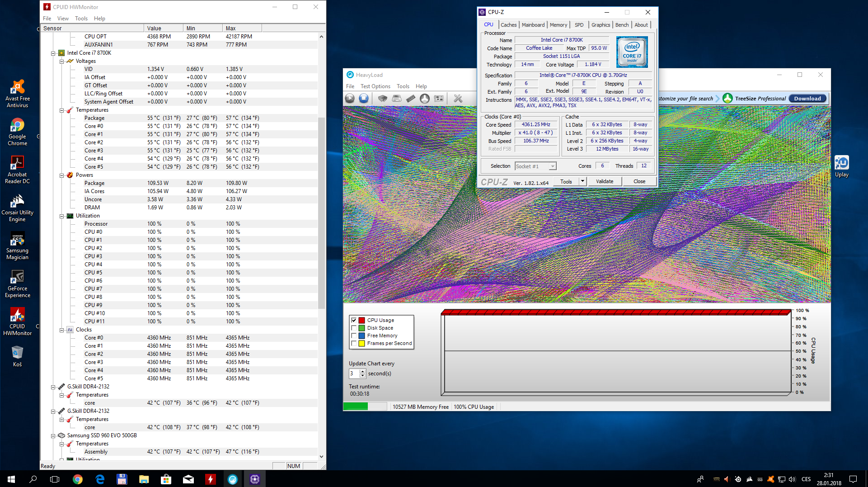Click the TreeSize Professional Download button
This screenshot has height=487, width=868.
pos(807,99)
